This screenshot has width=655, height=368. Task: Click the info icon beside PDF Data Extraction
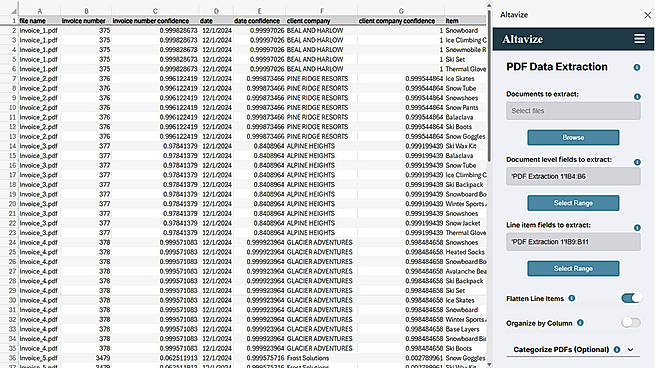(x=637, y=67)
